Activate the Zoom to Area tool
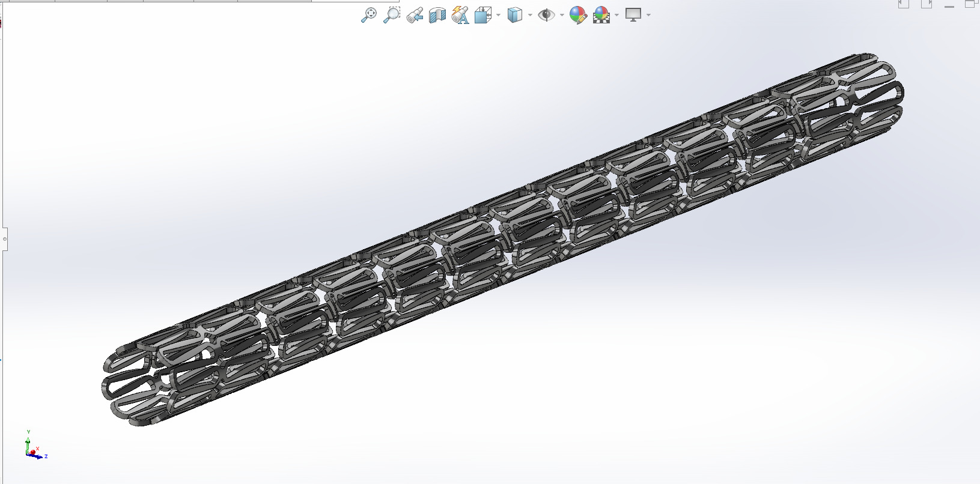 [391, 15]
